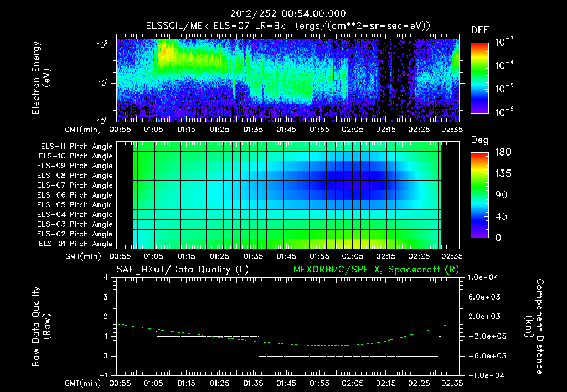Click the 'ELS-06 Pitch Angle' row label
This screenshot has width=567, height=392.
[75, 195]
